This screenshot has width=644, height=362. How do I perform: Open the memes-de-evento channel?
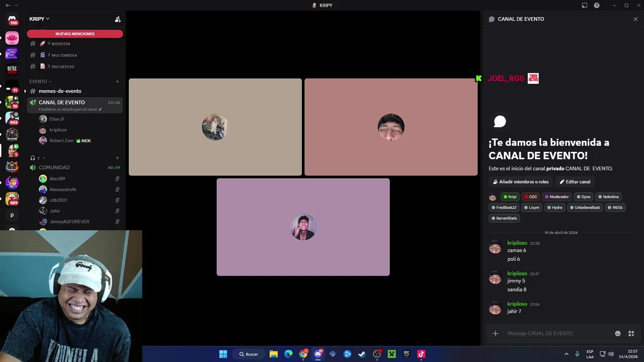pyautogui.click(x=74, y=91)
